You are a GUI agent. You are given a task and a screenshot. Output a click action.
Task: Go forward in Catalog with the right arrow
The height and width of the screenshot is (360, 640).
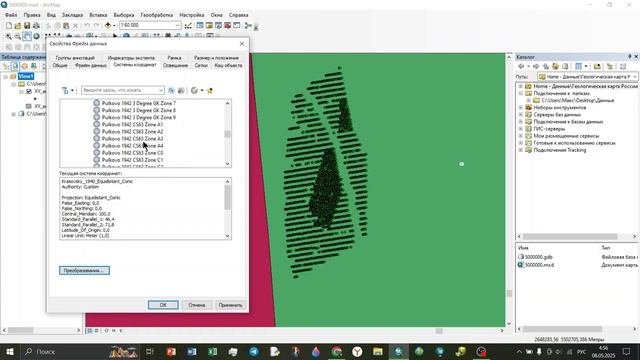point(536,66)
